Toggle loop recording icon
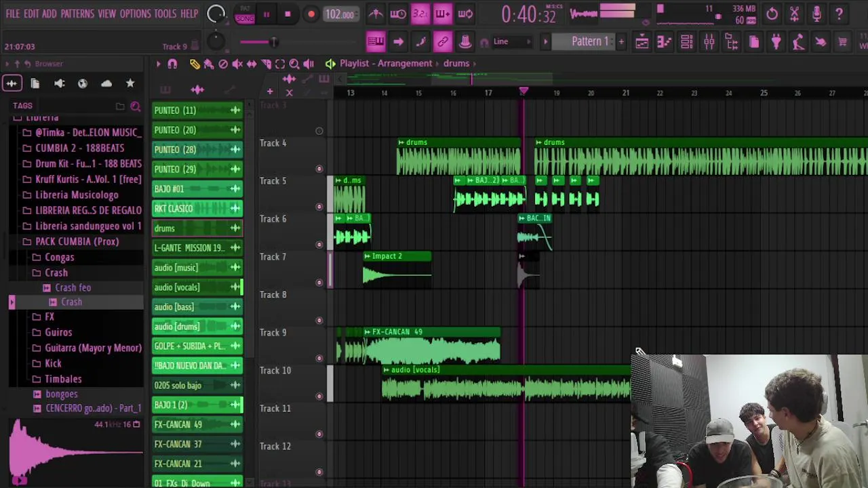The image size is (868, 488). coord(465,14)
